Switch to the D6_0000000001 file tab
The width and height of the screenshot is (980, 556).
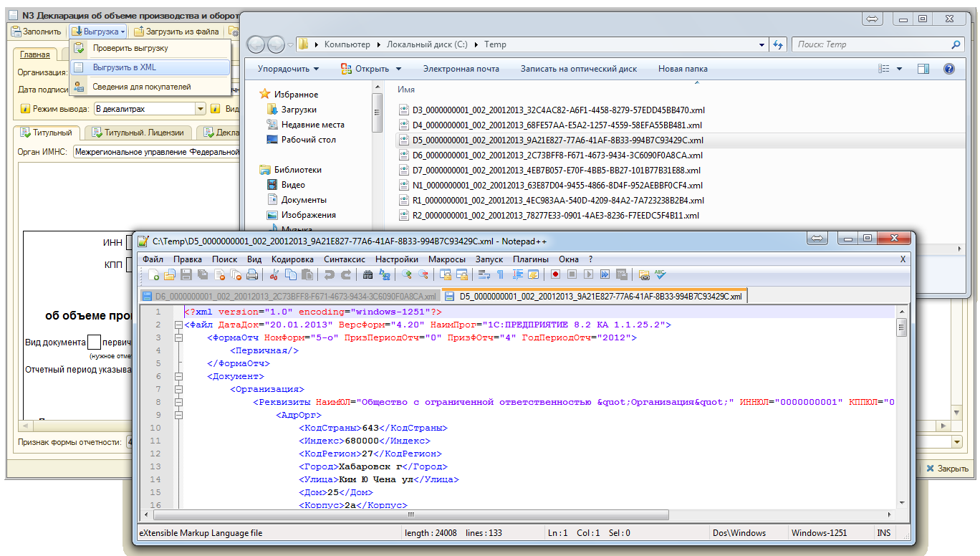[x=289, y=296]
